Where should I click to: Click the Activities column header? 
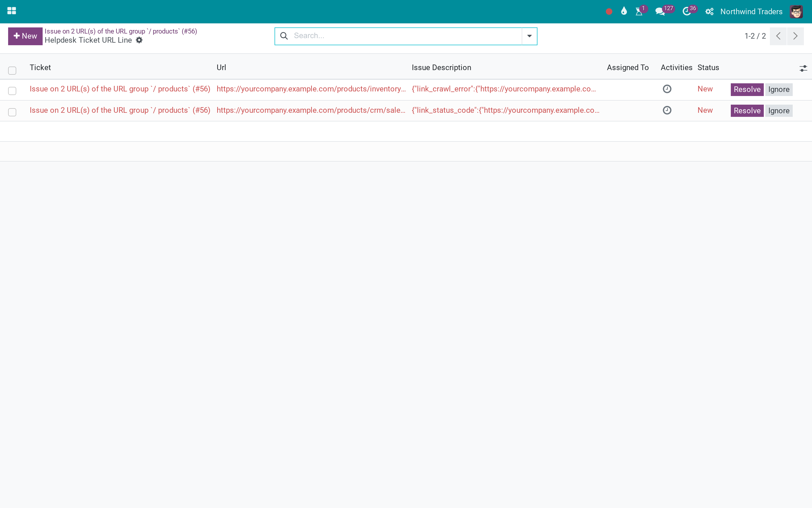coord(676,68)
